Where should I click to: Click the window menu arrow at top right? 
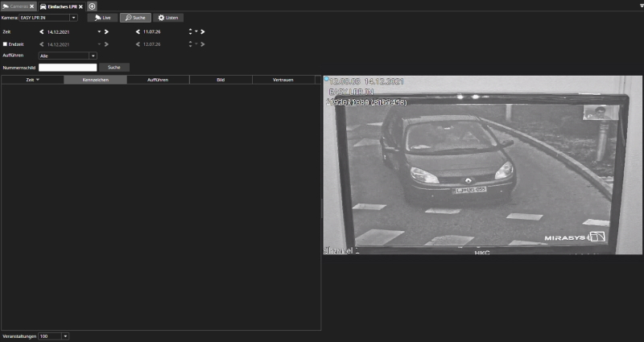641,6
